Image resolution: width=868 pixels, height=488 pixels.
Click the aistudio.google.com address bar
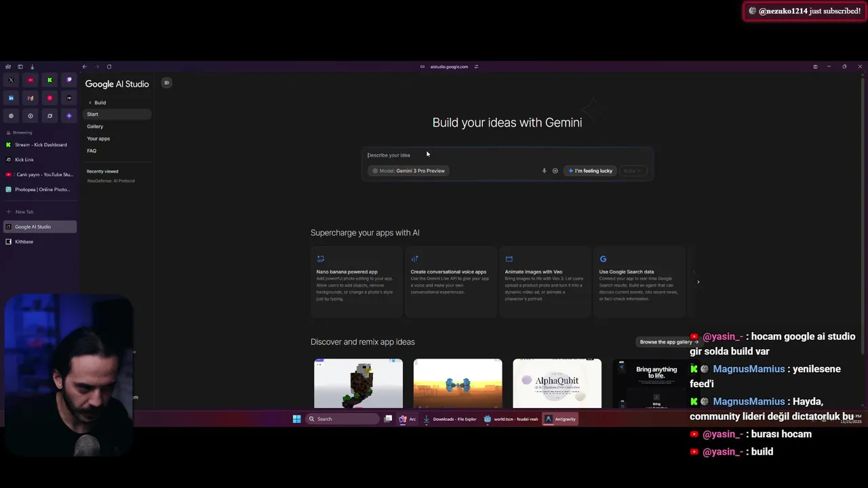[450, 66]
